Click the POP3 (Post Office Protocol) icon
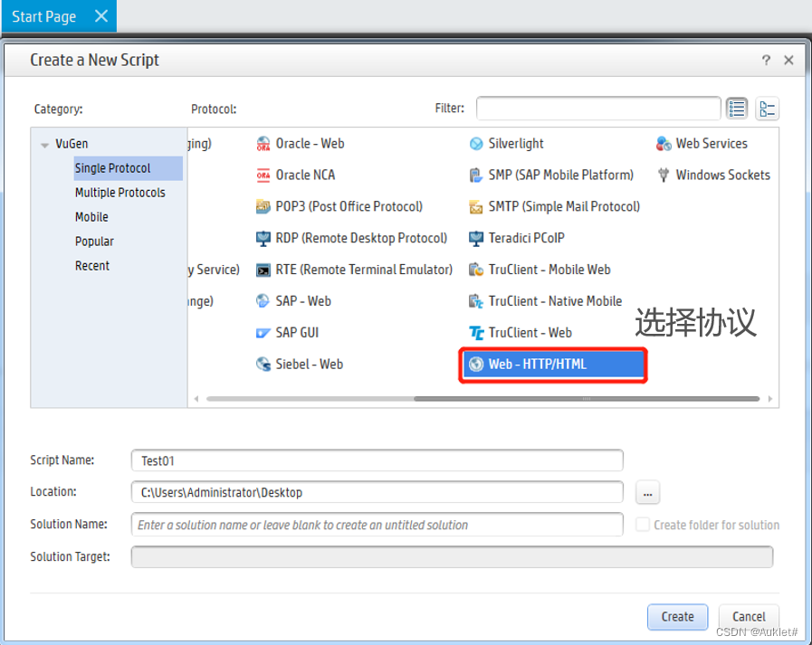 point(263,206)
